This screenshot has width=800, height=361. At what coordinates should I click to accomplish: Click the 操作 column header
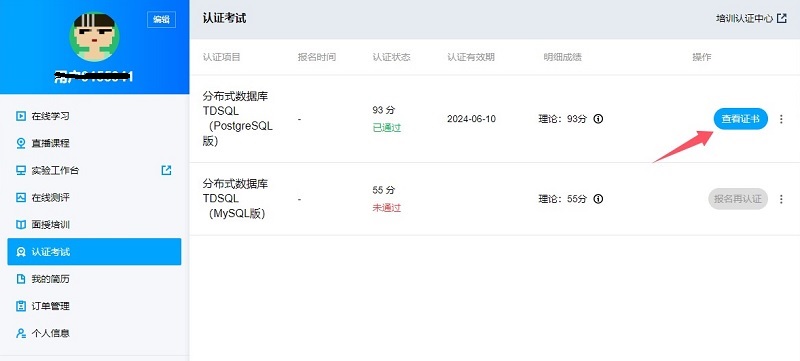pos(702,57)
